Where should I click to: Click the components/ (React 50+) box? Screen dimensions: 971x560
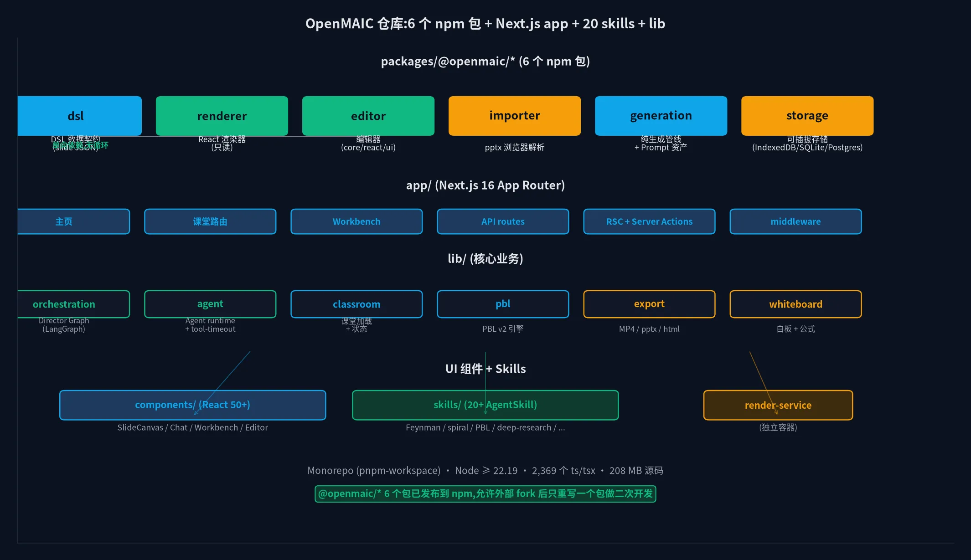(x=192, y=405)
